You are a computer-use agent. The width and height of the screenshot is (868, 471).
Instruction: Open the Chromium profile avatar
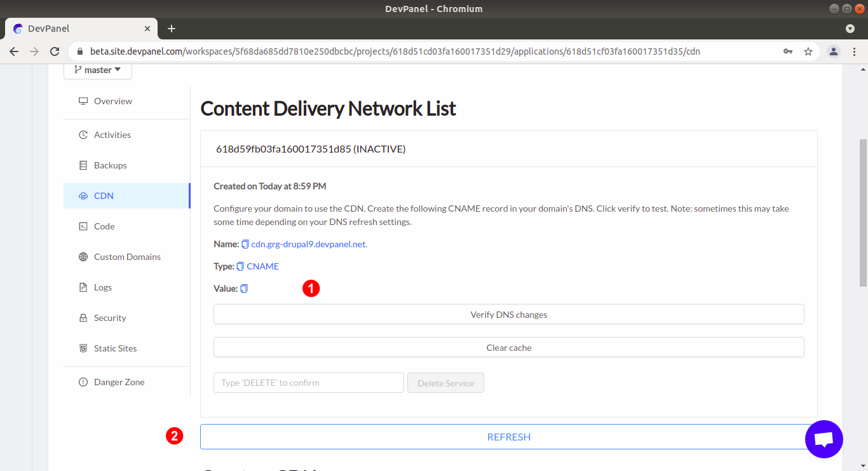pyautogui.click(x=834, y=51)
